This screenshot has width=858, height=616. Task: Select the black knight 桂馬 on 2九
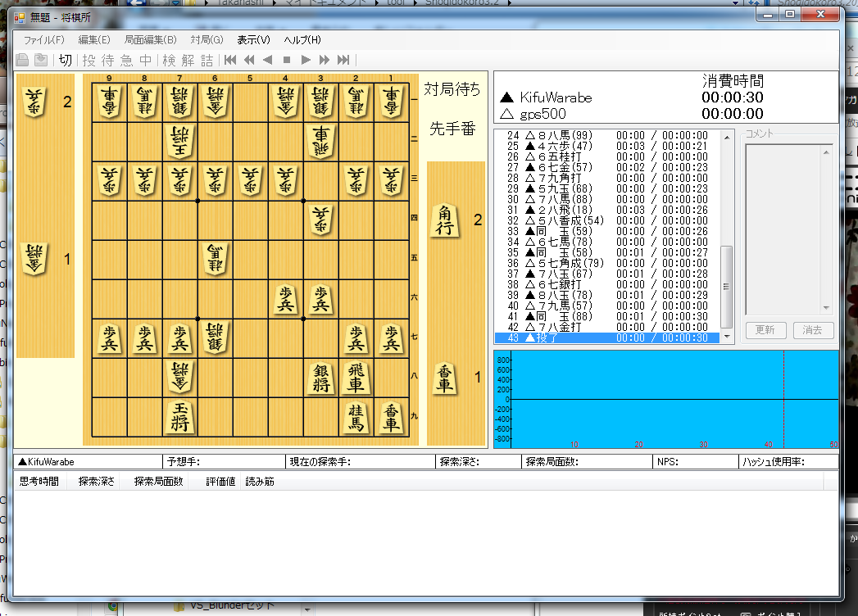[356, 418]
